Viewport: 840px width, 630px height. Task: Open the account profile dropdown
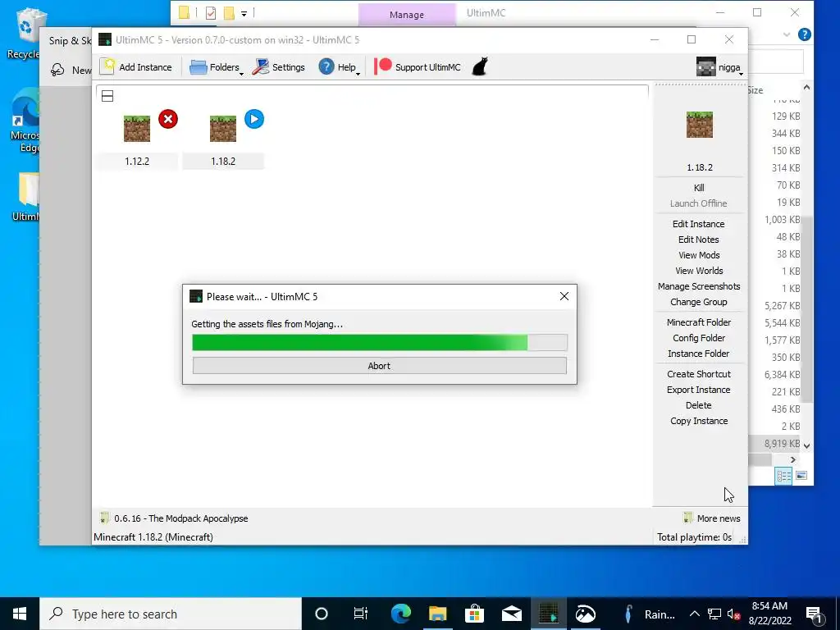click(719, 67)
